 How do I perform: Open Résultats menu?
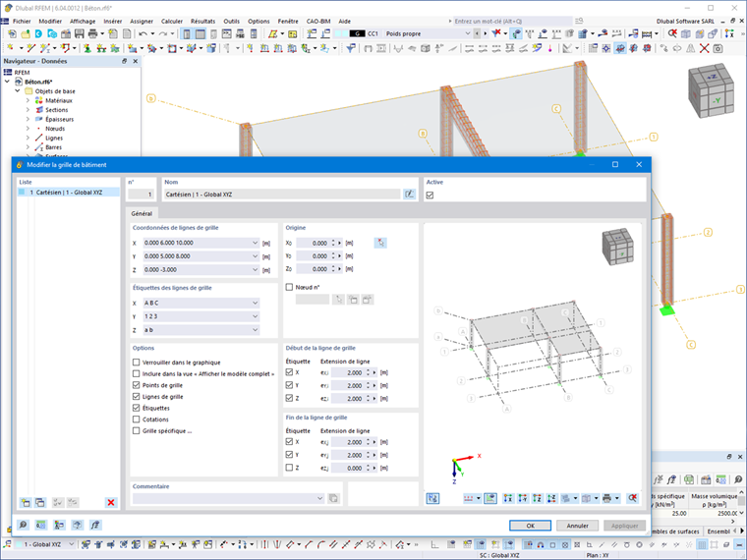pos(202,21)
